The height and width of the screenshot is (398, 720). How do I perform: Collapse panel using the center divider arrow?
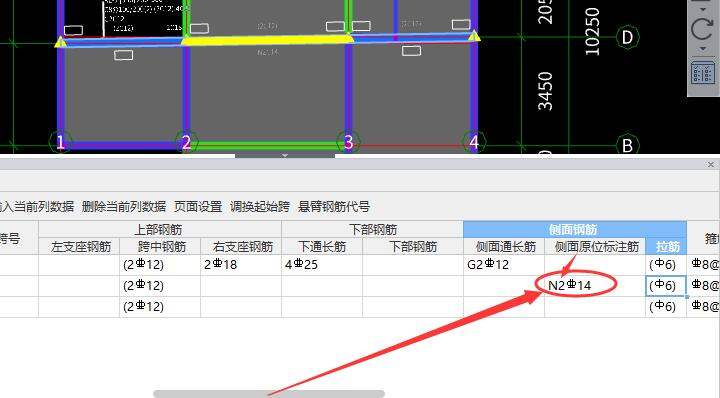[x=285, y=156]
